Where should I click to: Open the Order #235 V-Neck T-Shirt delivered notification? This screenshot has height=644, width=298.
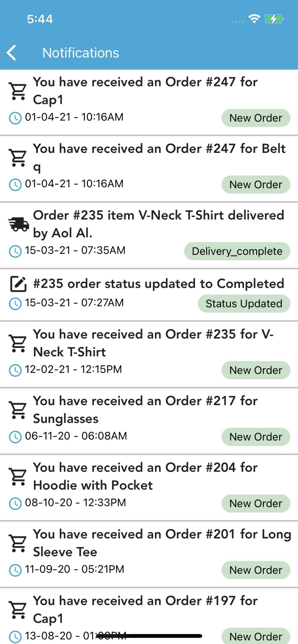pyautogui.click(x=158, y=224)
